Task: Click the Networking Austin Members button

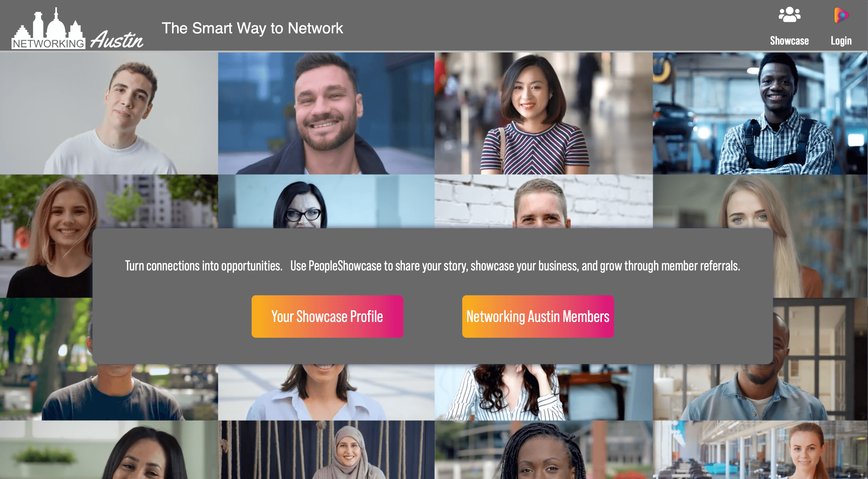Action: [538, 317]
